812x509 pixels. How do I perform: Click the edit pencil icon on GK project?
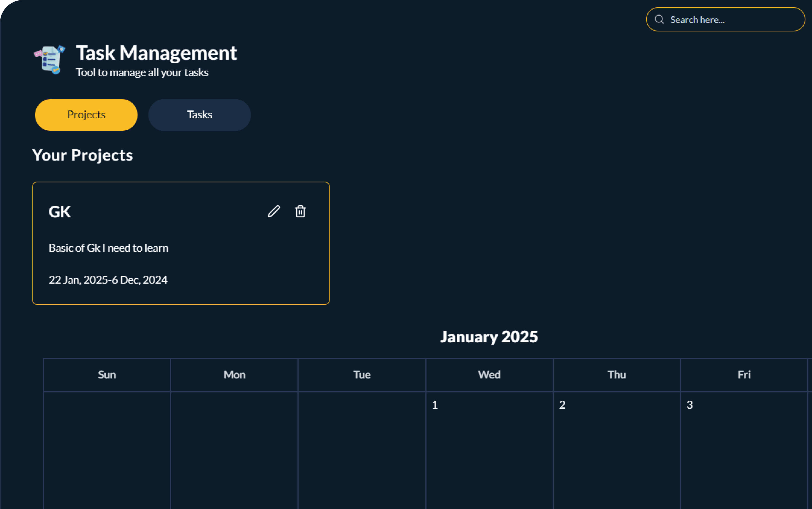point(274,211)
